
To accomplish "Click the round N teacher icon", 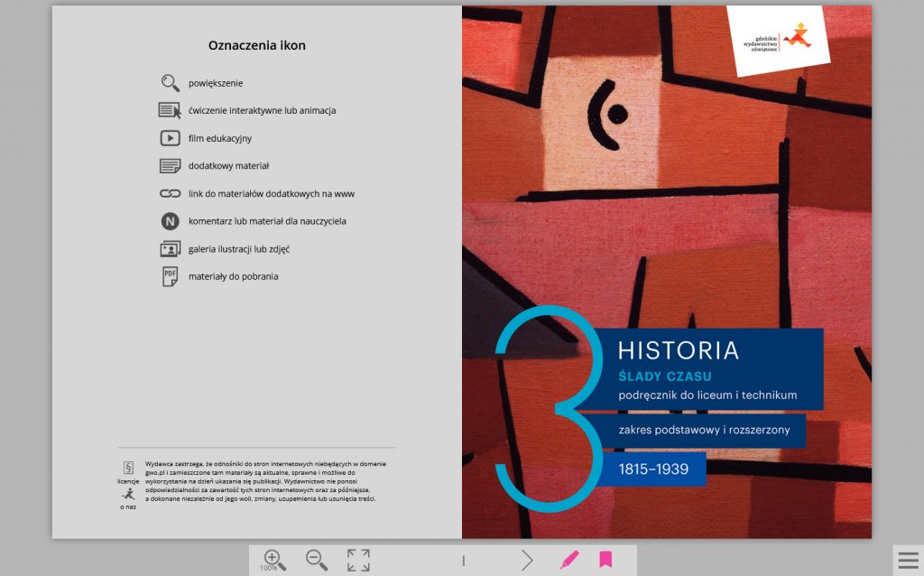I will (x=171, y=221).
